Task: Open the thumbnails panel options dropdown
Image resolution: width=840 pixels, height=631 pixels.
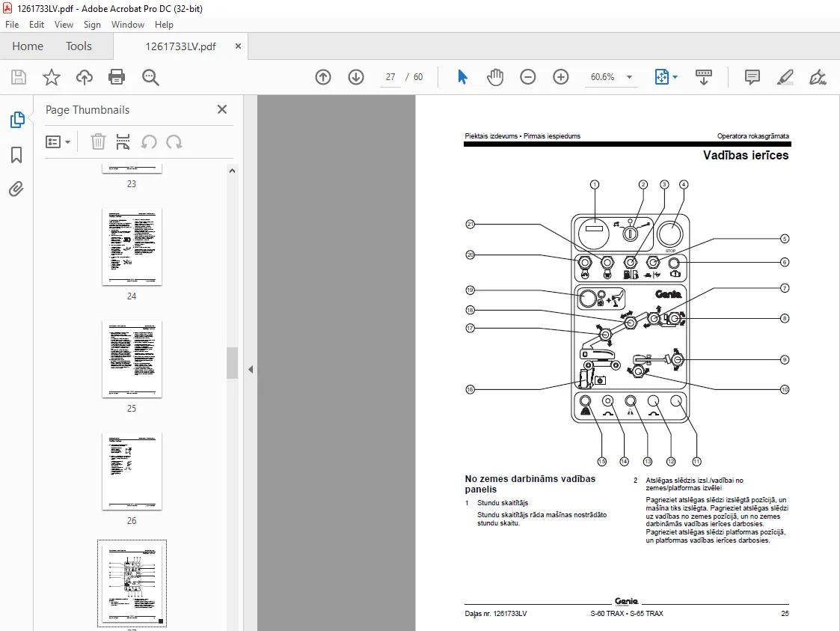Action: click(x=58, y=142)
